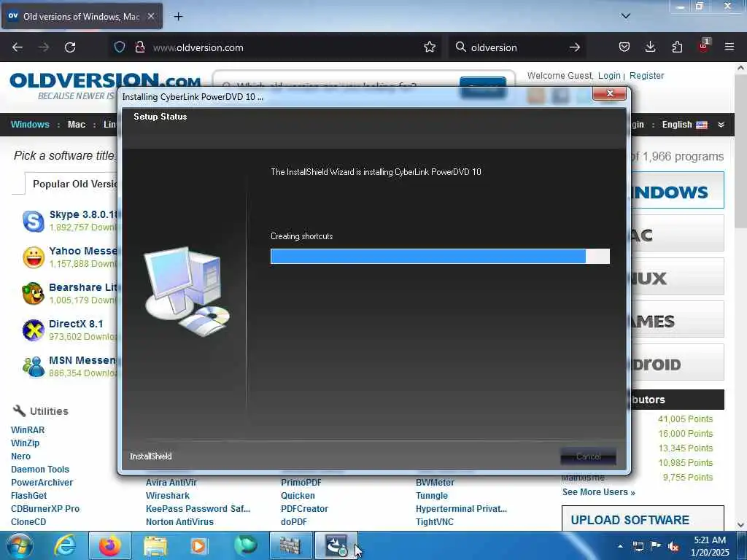Click the oldversion search box in toolbar
747x560 pixels.
click(x=516, y=47)
